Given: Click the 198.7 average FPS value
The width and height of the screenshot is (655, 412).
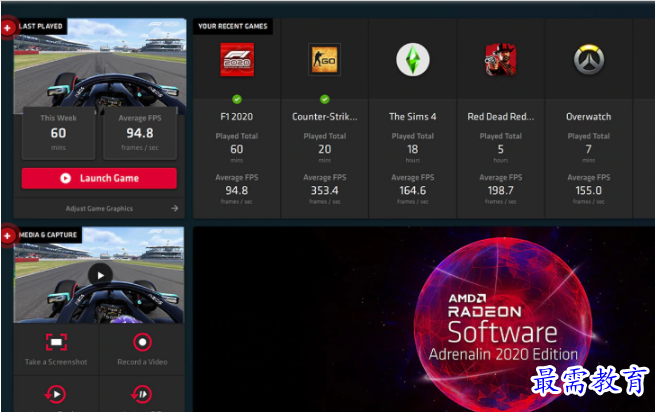Looking at the screenshot, I should click(500, 191).
